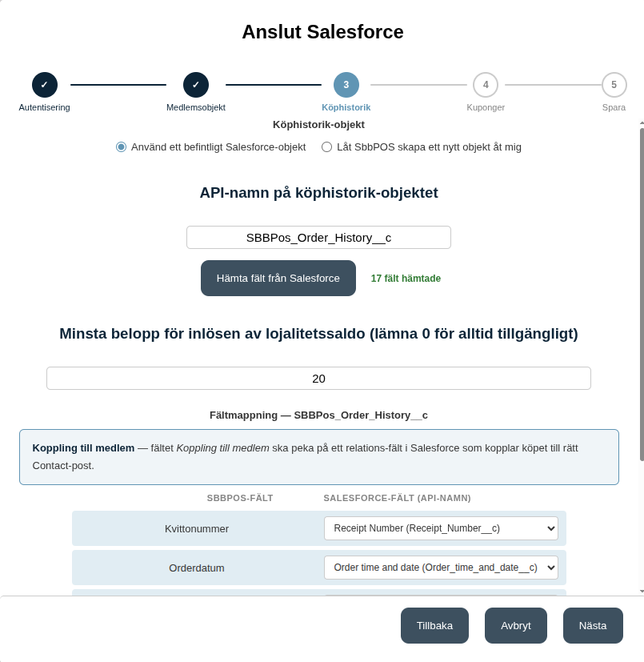Expand the Orderdatum field mapping dropdown
The width and height of the screenshot is (644, 662).
point(441,568)
